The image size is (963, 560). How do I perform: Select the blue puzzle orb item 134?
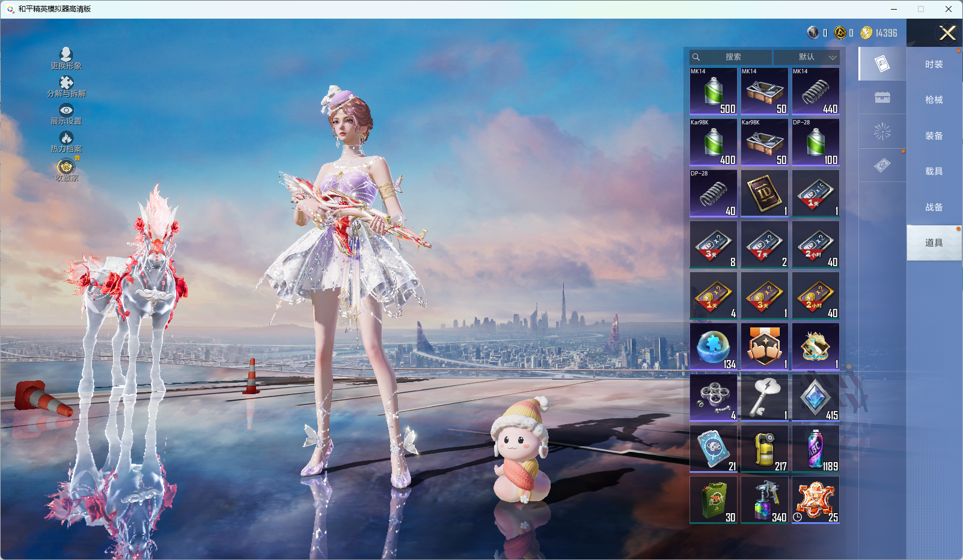[x=714, y=347]
